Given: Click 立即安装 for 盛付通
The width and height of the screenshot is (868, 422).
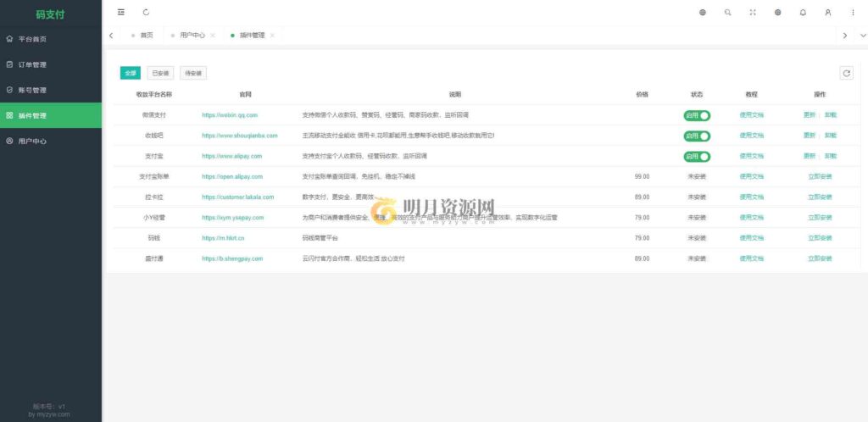Looking at the screenshot, I should [820, 258].
